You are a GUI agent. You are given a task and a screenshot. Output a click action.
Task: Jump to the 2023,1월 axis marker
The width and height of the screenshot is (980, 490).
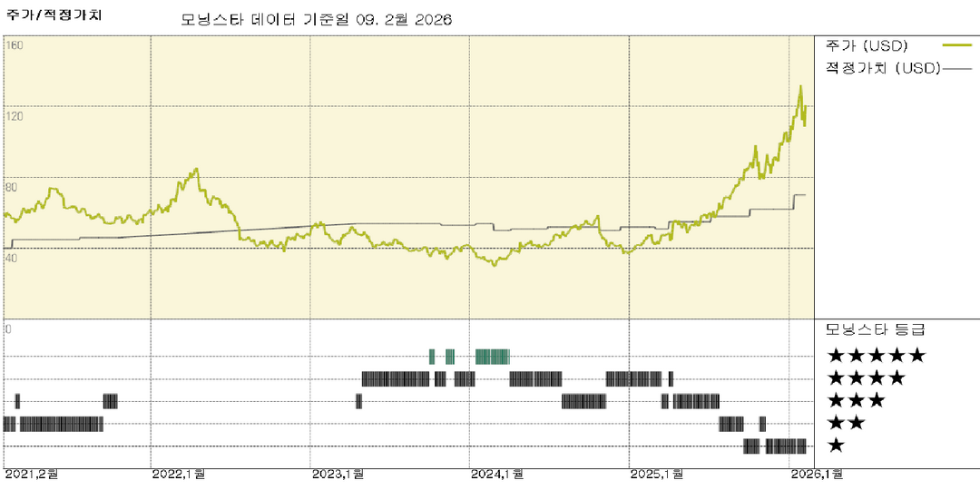[x=338, y=475]
